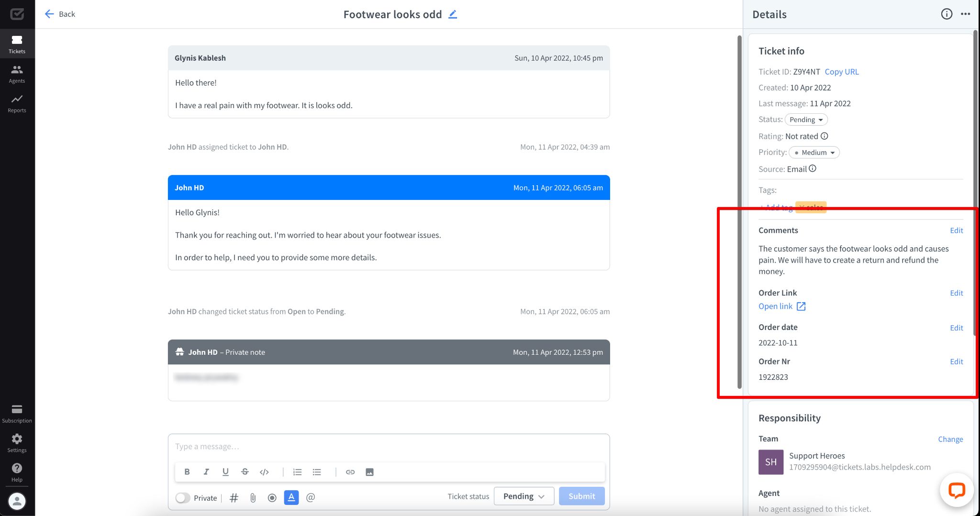Open Settings in the sidebar

[x=17, y=443]
